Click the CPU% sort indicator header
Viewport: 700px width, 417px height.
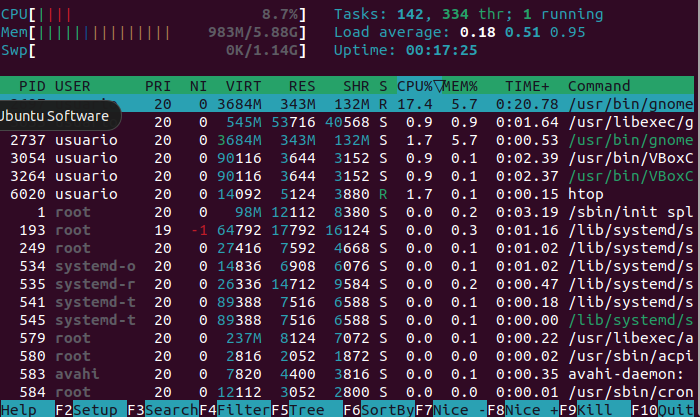coord(420,86)
